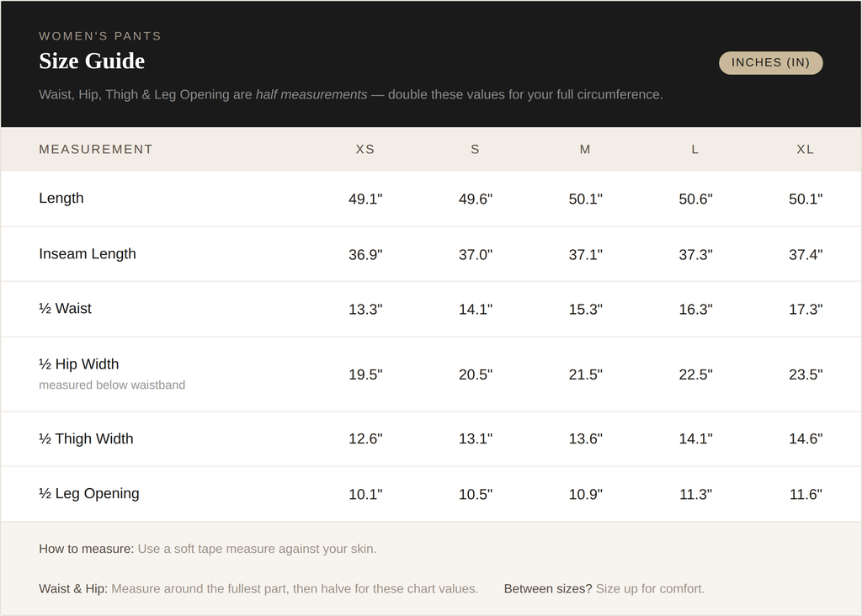Select ½ Thigh Width XL value 14.6"

point(806,439)
